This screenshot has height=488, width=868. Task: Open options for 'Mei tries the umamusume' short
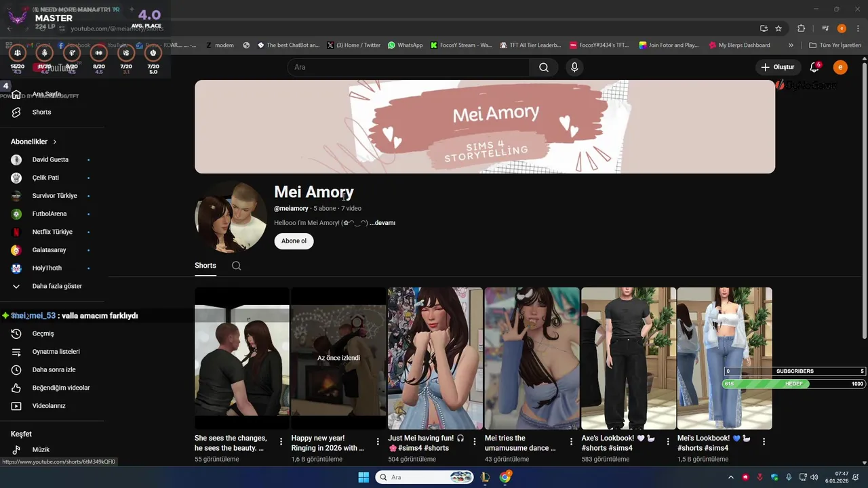coord(571,441)
